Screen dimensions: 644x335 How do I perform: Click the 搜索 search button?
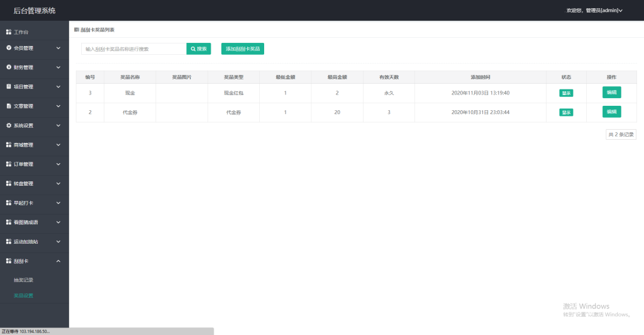pos(199,49)
